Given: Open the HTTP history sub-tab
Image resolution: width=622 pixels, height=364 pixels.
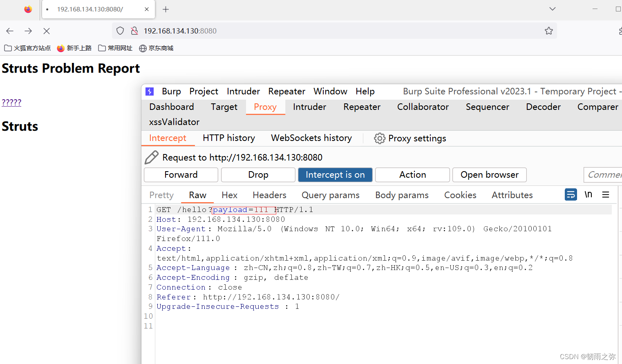Looking at the screenshot, I should tap(229, 138).
